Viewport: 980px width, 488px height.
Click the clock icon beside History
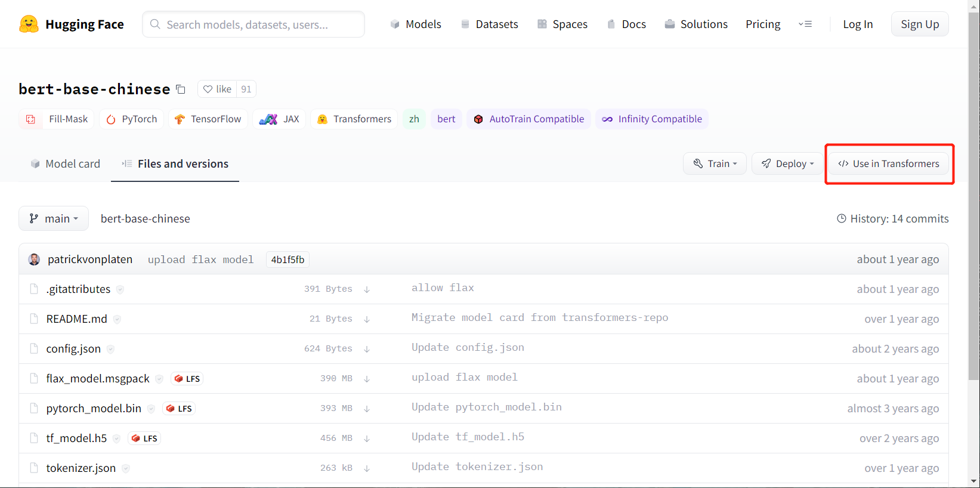[x=842, y=218]
